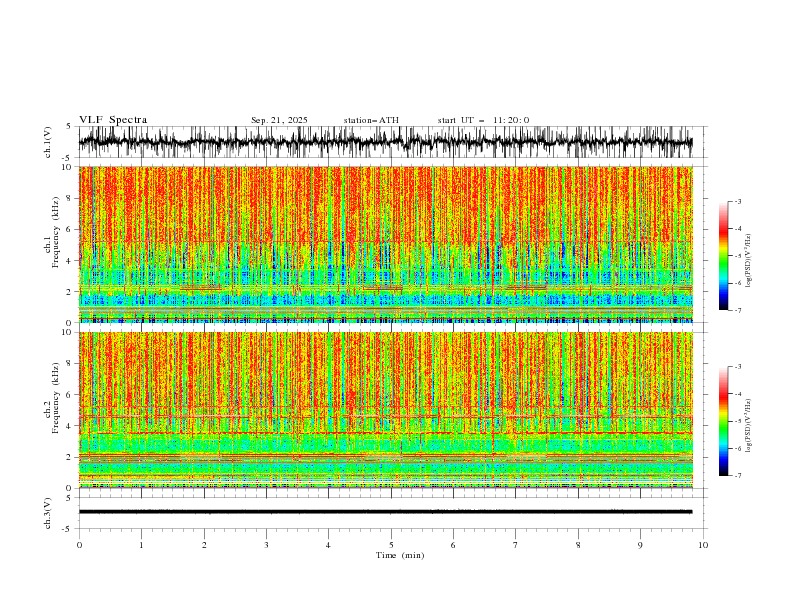Click time axis tick label "10"
Screen dimensions: 792x612
(x=703, y=545)
